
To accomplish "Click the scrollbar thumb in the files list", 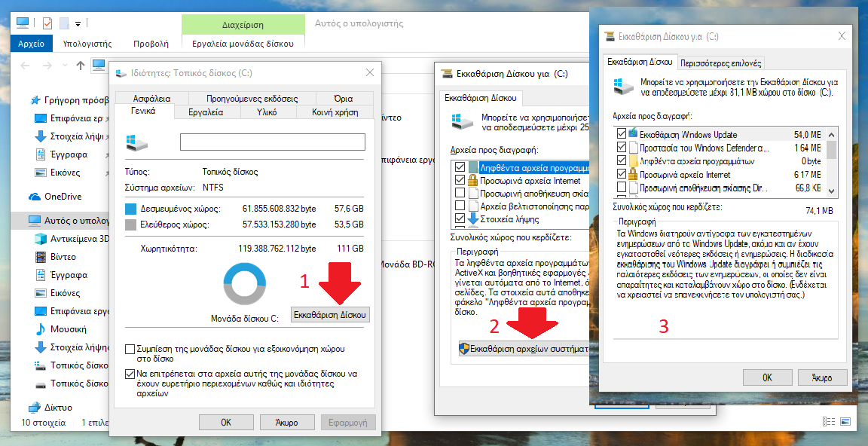I will click(x=832, y=149).
